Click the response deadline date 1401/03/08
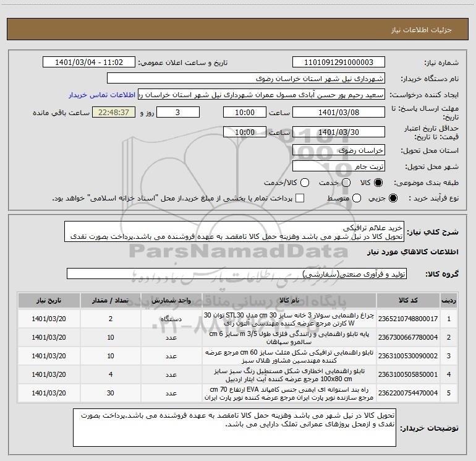 pyautogui.click(x=339, y=112)
